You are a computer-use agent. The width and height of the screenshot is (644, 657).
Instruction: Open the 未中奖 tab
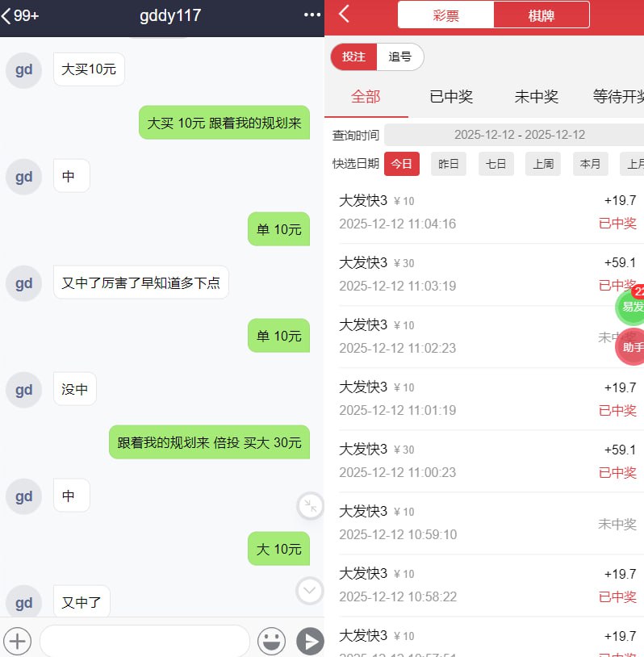tap(537, 97)
